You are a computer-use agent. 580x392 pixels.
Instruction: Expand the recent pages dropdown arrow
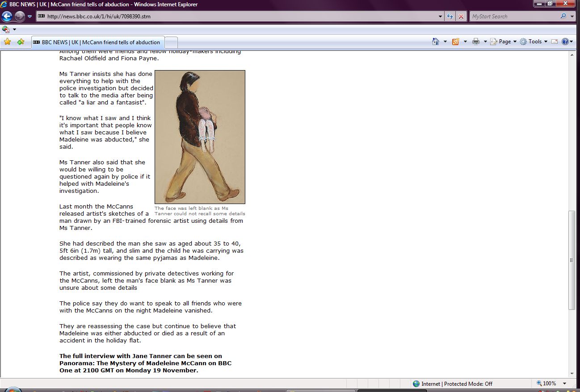click(x=30, y=17)
